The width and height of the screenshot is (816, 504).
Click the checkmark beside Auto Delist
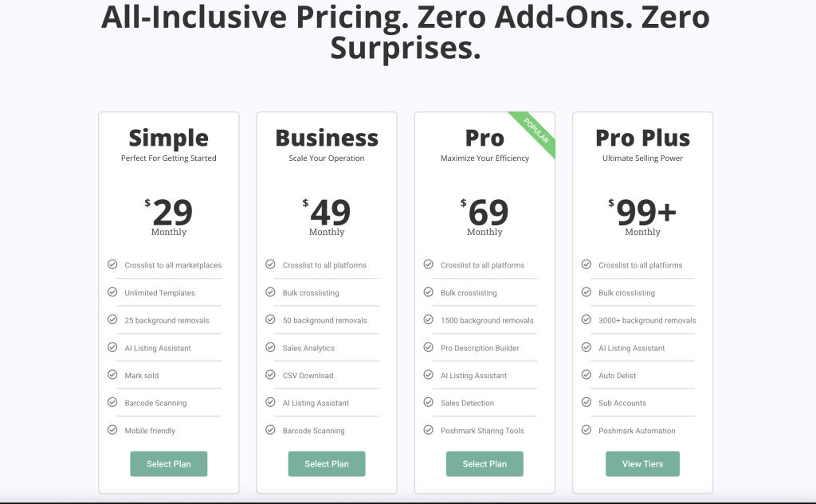pos(586,375)
